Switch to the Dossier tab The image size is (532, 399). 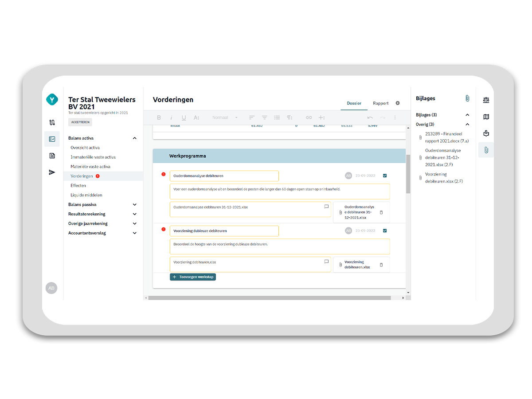click(354, 103)
